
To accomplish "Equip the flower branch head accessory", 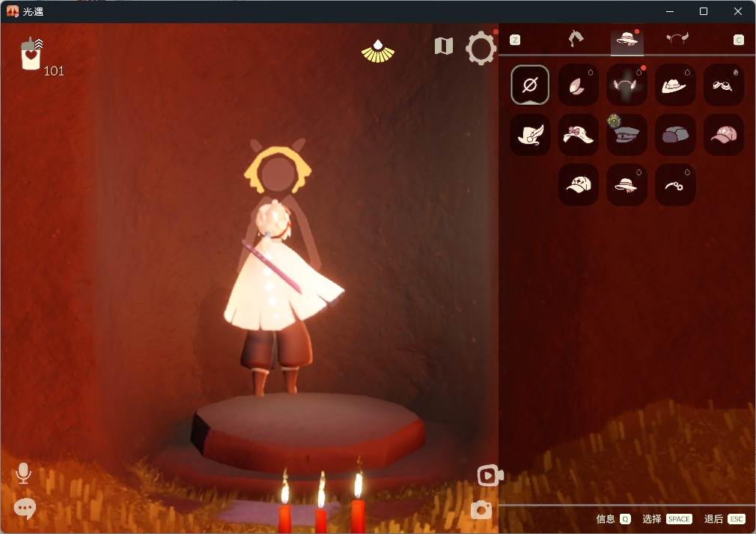I will 675,185.
